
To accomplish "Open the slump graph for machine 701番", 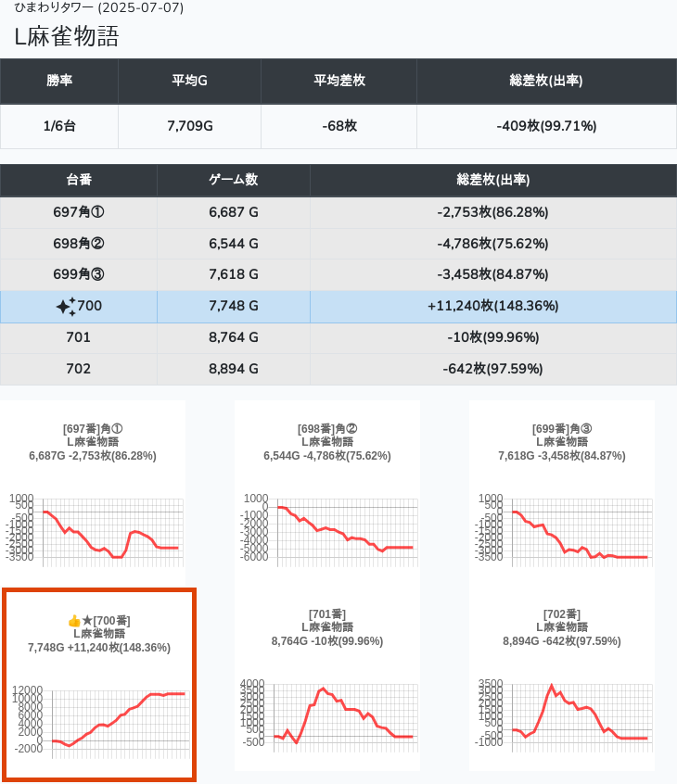I will (x=327, y=678).
